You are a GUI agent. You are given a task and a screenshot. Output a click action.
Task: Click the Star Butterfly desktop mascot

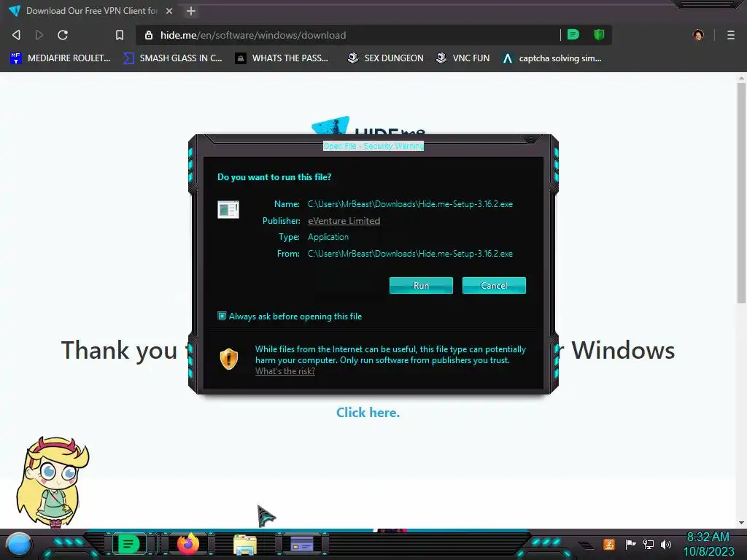click(53, 482)
